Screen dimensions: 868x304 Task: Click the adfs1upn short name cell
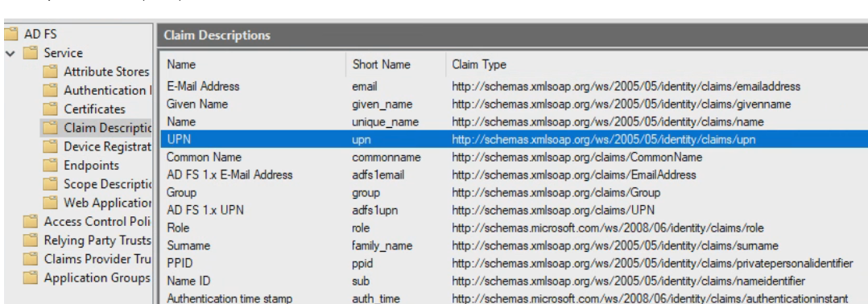pyautogui.click(x=374, y=210)
